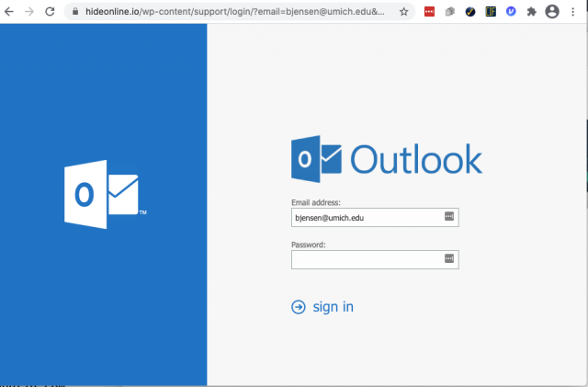This screenshot has height=387, width=588.
Task: Click the sign in link
Action: pyautogui.click(x=333, y=307)
